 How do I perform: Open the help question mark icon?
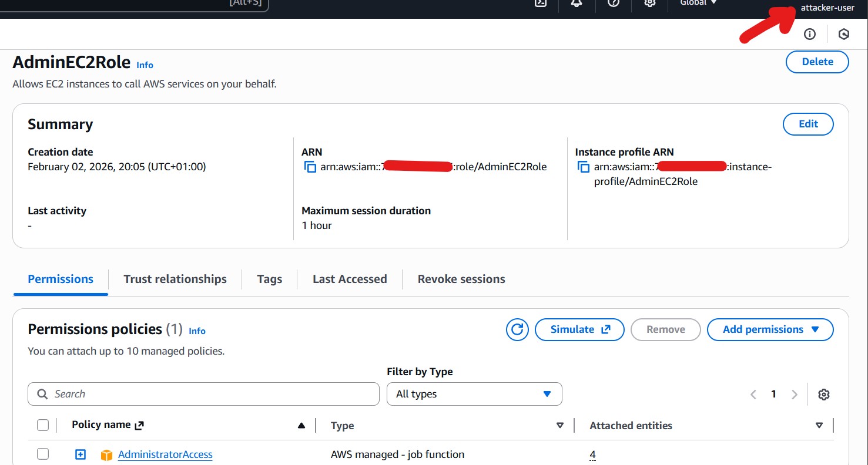pyautogui.click(x=613, y=3)
